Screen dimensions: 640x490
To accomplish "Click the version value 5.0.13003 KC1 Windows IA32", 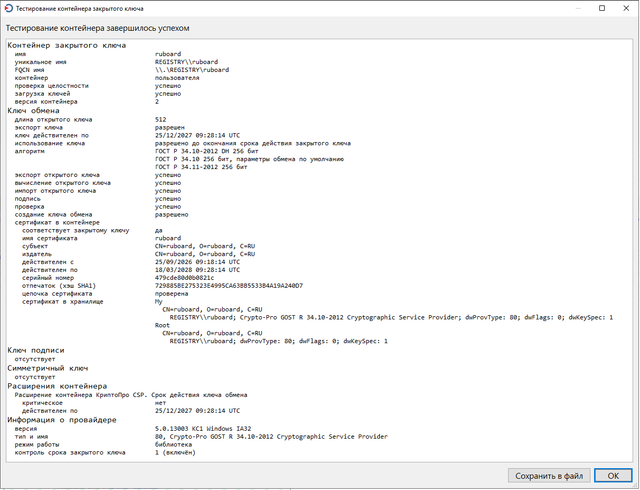I will (203, 429).
